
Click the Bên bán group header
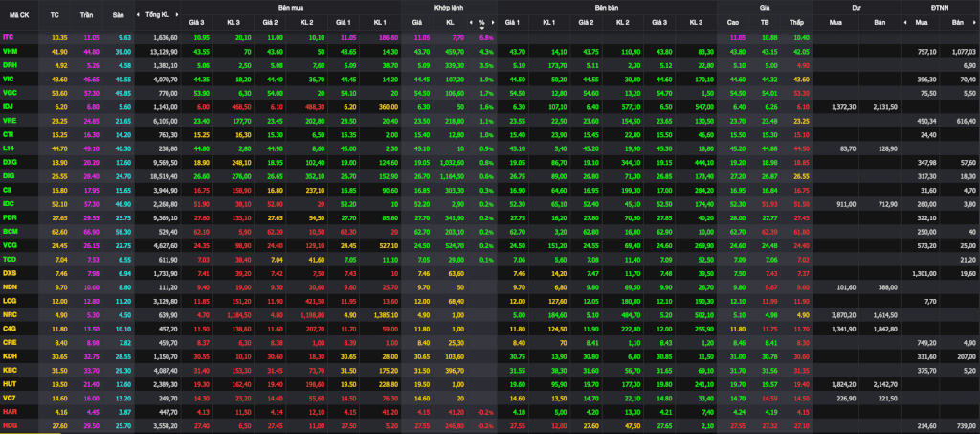click(608, 7)
